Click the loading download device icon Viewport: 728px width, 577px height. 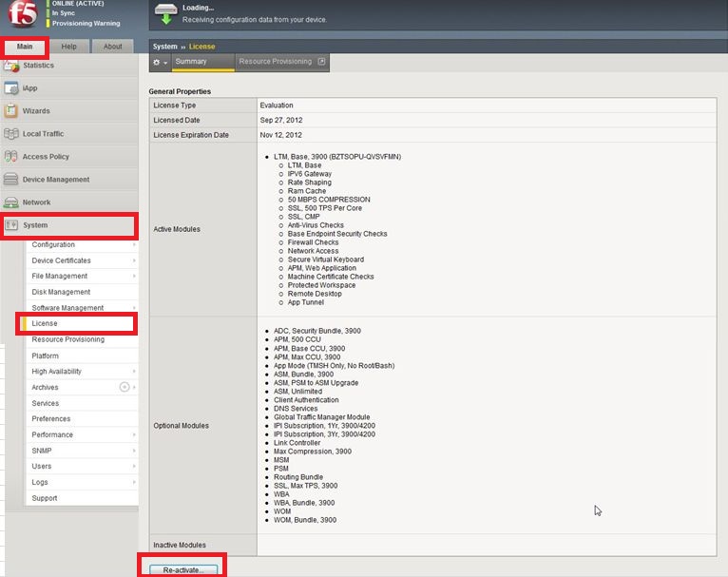point(165,14)
